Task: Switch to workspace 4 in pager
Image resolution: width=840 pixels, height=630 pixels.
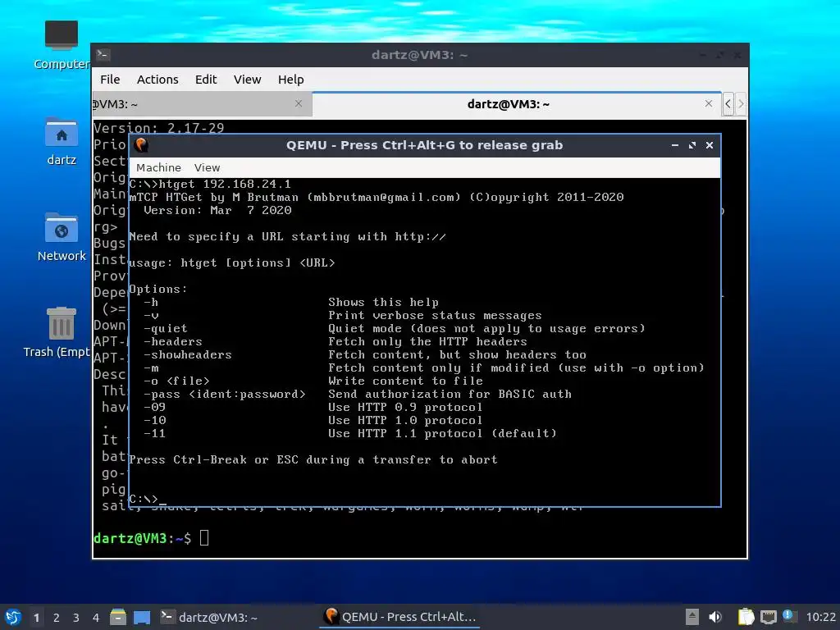Action: tap(96, 618)
